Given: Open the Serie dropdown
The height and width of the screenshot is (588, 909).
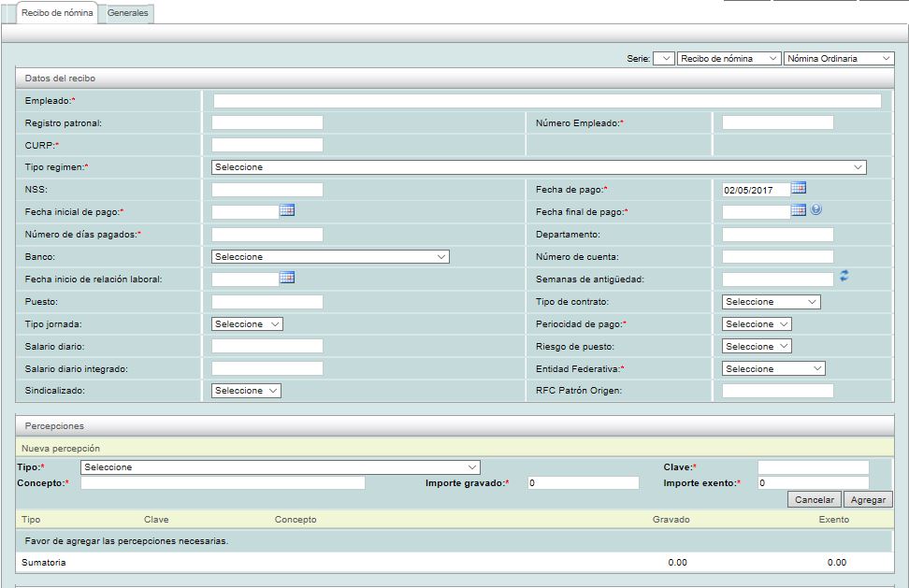Looking at the screenshot, I should [x=663, y=58].
